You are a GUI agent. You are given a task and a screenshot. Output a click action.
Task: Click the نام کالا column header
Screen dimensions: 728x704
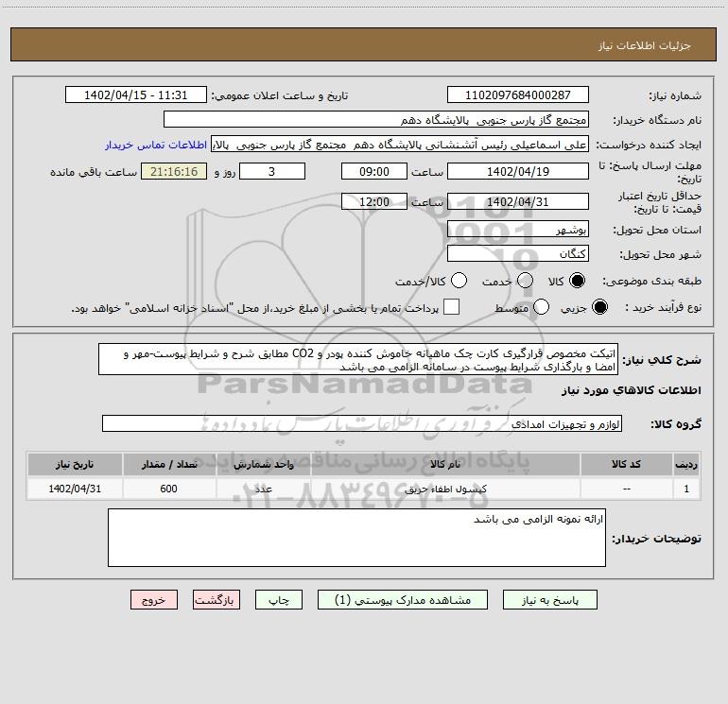pyautogui.click(x=445, y=465)
